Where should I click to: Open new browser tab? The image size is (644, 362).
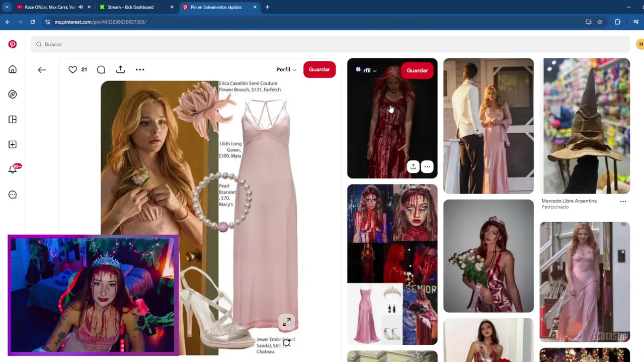(x=267, y=7)
